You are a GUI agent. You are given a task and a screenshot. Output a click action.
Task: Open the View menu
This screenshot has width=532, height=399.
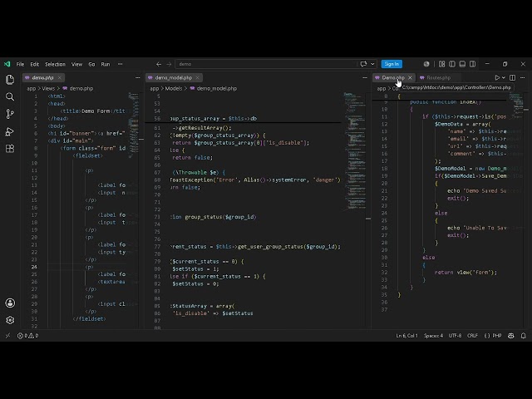point(76,64)
